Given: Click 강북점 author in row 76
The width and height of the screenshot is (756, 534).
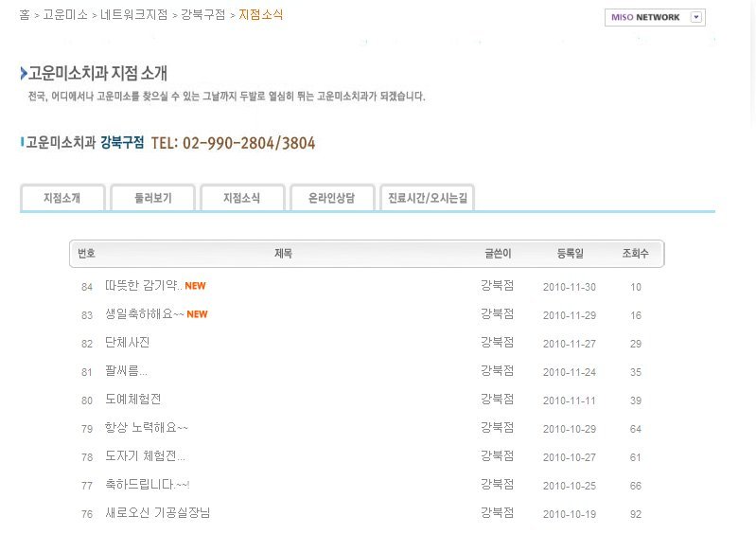Looking at the screenshot, I should [497, 513].
